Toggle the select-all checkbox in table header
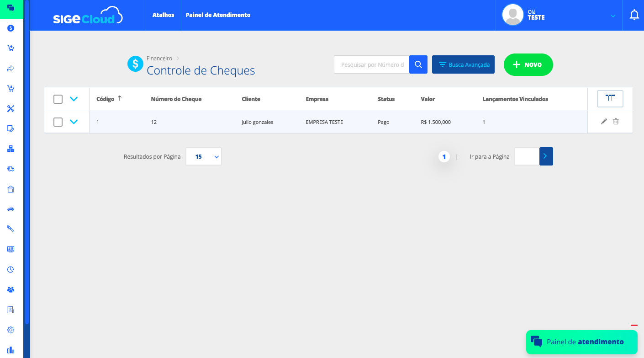The width and height of the screenshot is (644, 358). click(58, 99)
